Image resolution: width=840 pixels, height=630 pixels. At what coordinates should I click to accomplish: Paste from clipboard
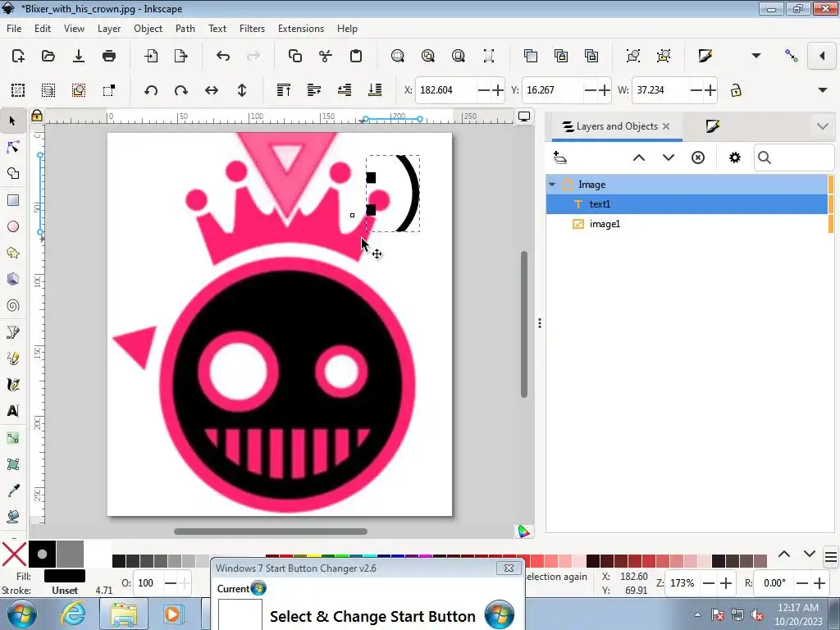tap(356, 56)
